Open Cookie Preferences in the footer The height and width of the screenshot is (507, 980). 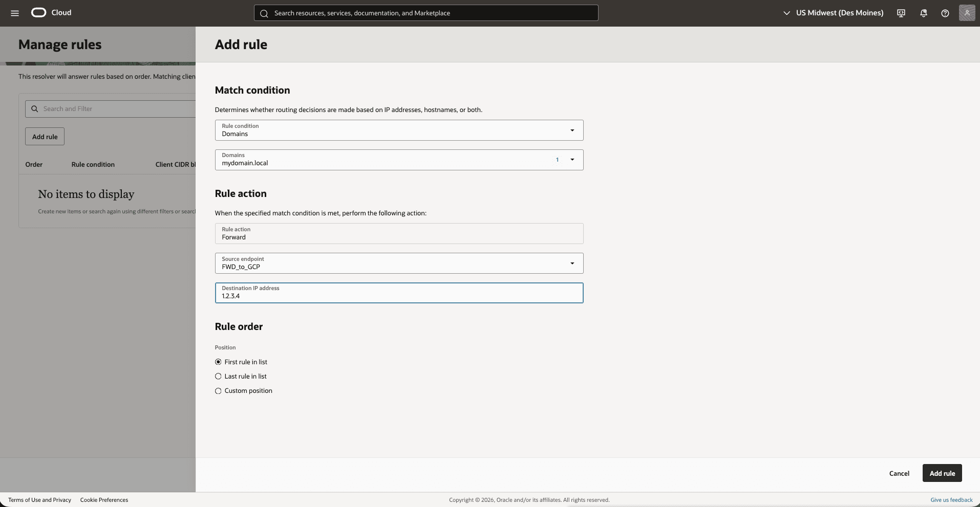pos(103,500)
